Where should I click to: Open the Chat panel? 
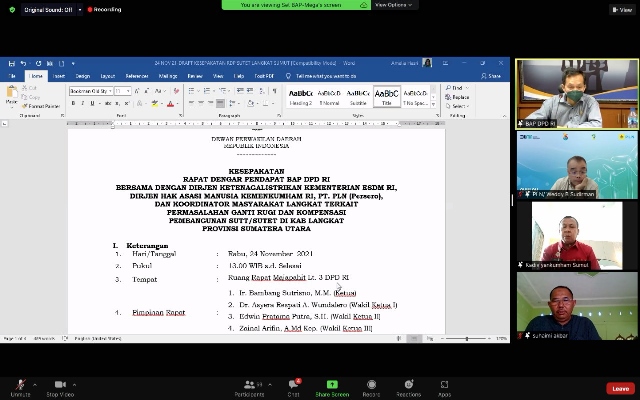[x=293, y=384]
